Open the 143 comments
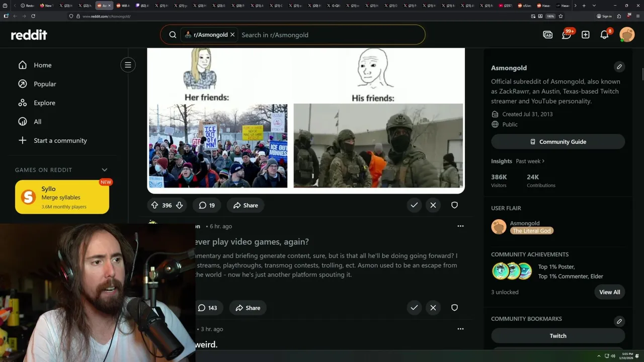 pos(208,308)
